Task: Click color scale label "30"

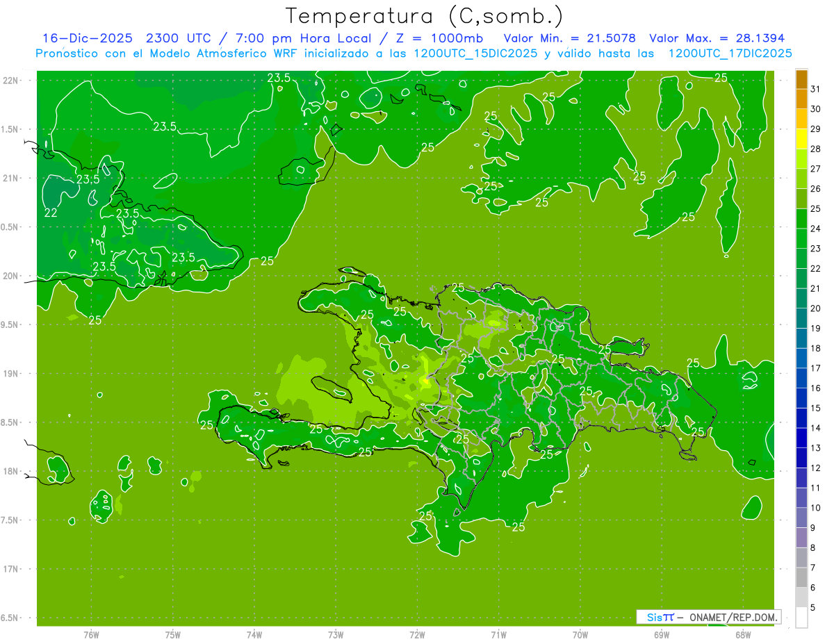Action: (816, 109)
